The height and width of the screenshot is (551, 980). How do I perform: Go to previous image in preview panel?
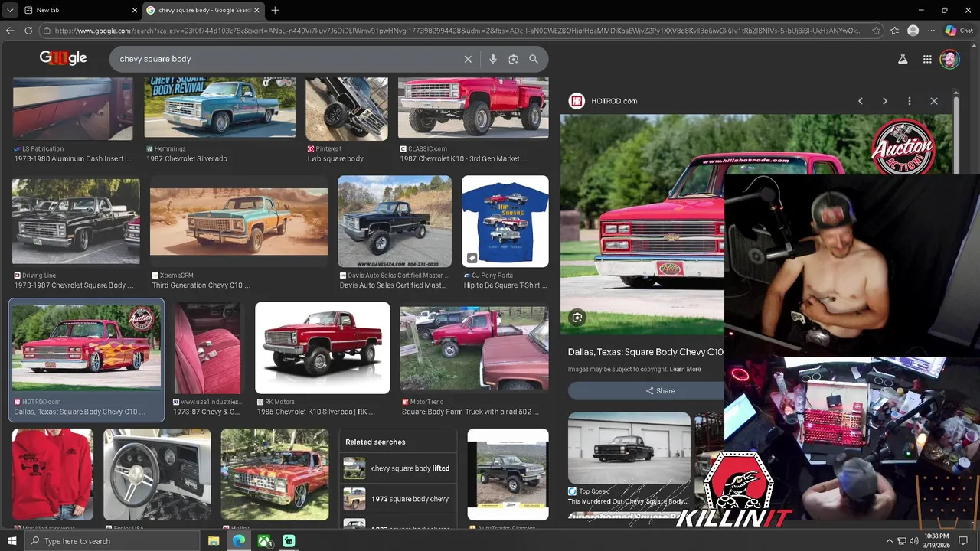(x=861, y=101)
